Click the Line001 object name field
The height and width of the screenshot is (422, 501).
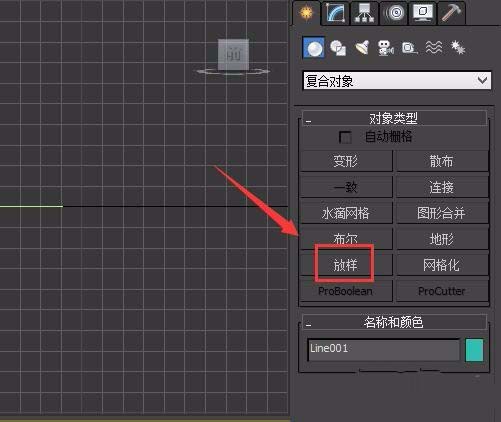click(x=383, y=350)
